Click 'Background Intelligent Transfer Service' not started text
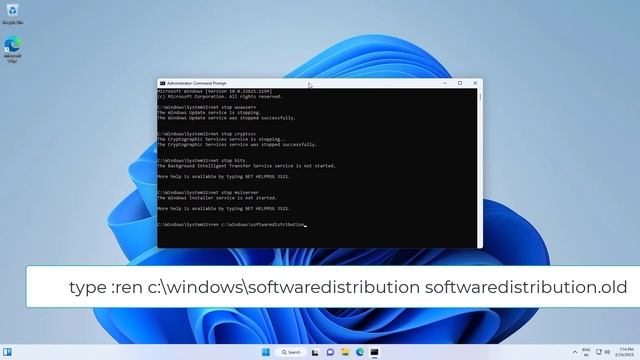Image resolution: width=640 pixels, height=360 pixels. 246,166
